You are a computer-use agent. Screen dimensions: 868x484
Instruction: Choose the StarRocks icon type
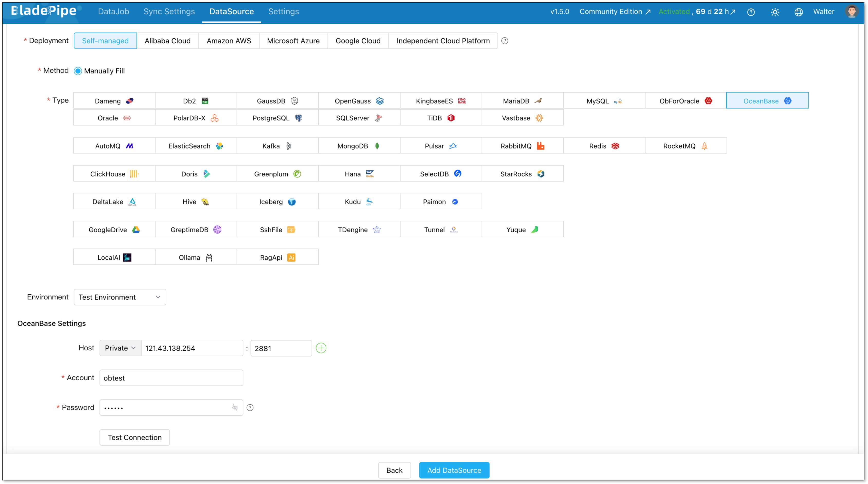click(x=541, y=174)
